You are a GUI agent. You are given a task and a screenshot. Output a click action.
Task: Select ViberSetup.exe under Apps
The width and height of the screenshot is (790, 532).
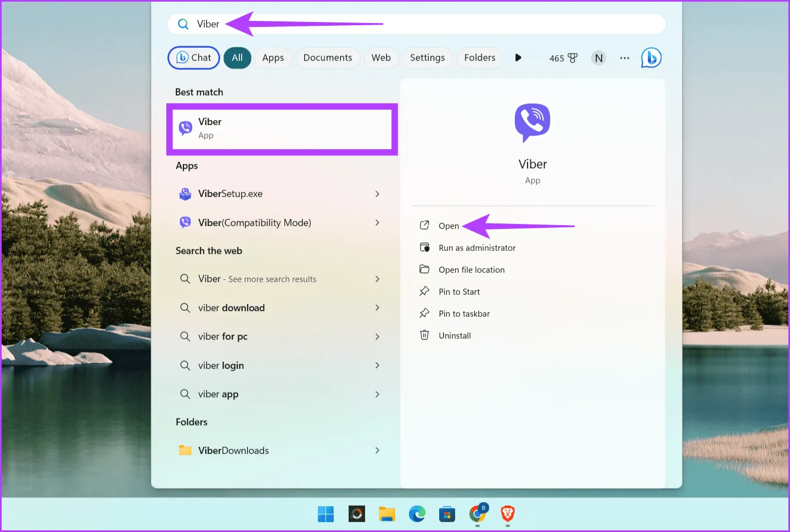click(x=230, y=194)
